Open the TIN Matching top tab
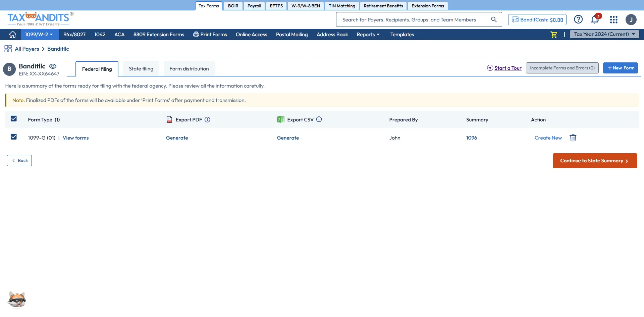 [x=342, y=6]
